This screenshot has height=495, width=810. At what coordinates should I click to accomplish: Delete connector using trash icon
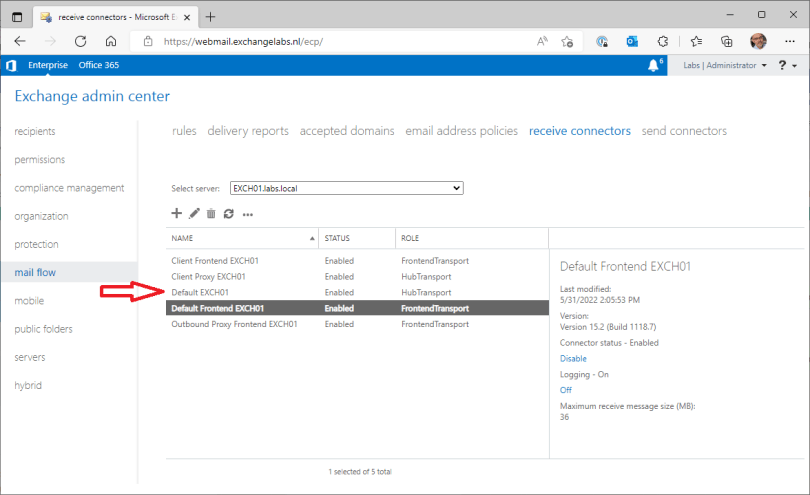click(x=211, y=213)
